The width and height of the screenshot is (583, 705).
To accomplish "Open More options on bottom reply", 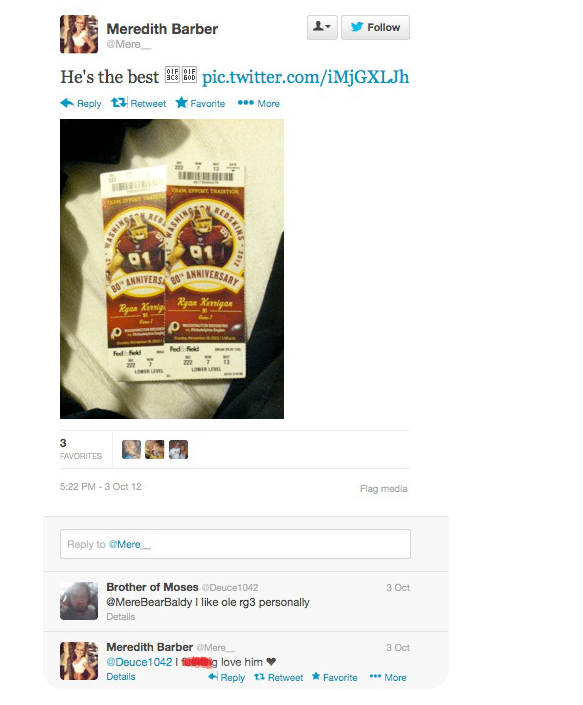I will tap(388, 677).
